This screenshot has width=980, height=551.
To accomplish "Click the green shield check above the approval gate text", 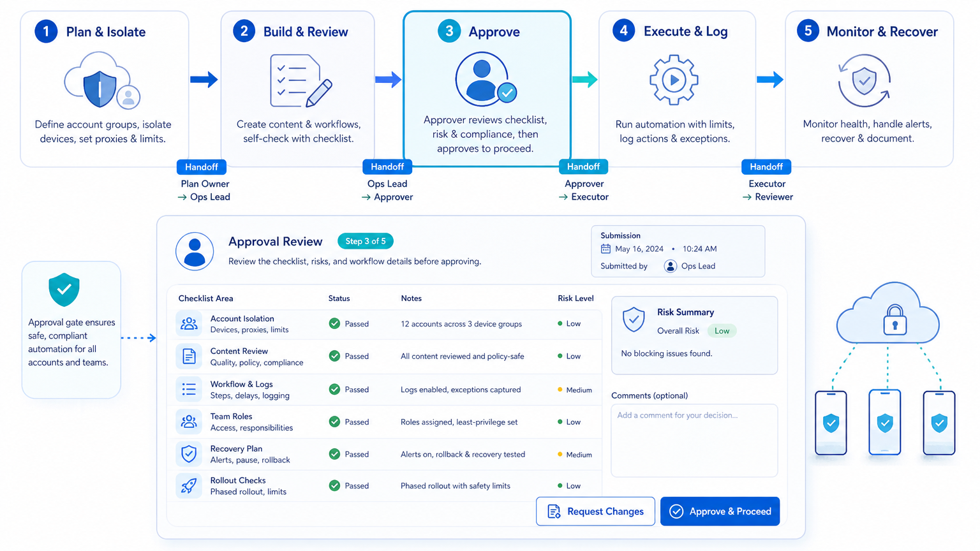I will click(x=64, y=290).
